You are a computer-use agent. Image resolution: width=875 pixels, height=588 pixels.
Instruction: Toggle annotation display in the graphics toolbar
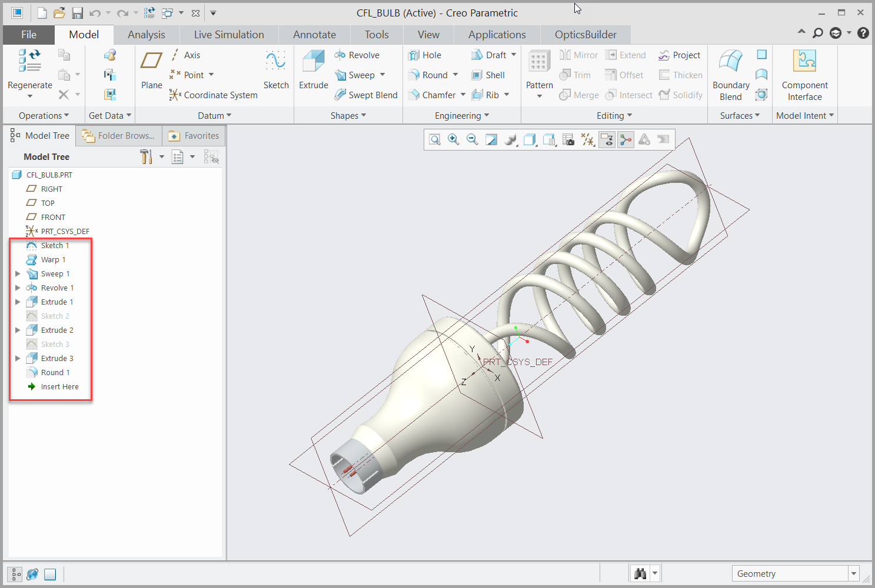[607, 139]
